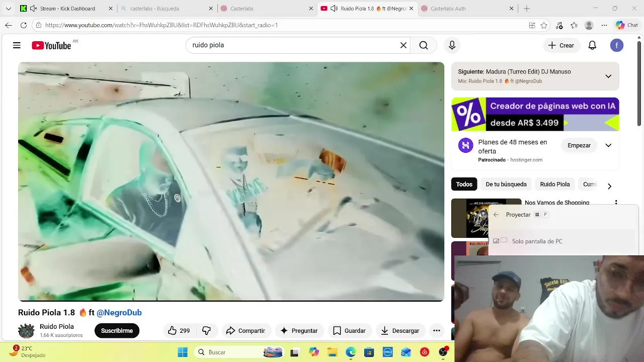The height and width of the screenshot is (362, 644).
Task: Open OBS Studio from the taskbar
Action: (x=443, y=352)
